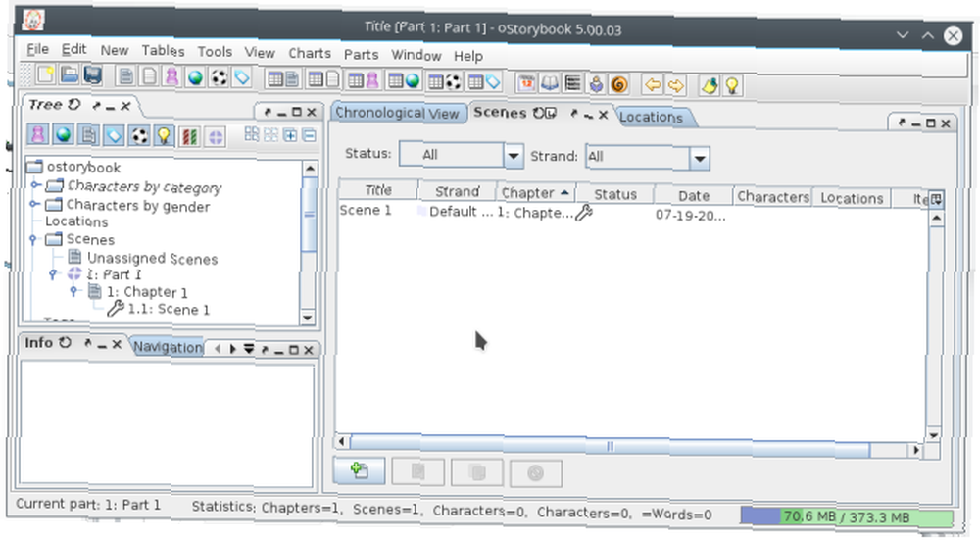Create new item from main toolbar soccer-ball icon
980x540 pixels.
[x=219, y=78]
